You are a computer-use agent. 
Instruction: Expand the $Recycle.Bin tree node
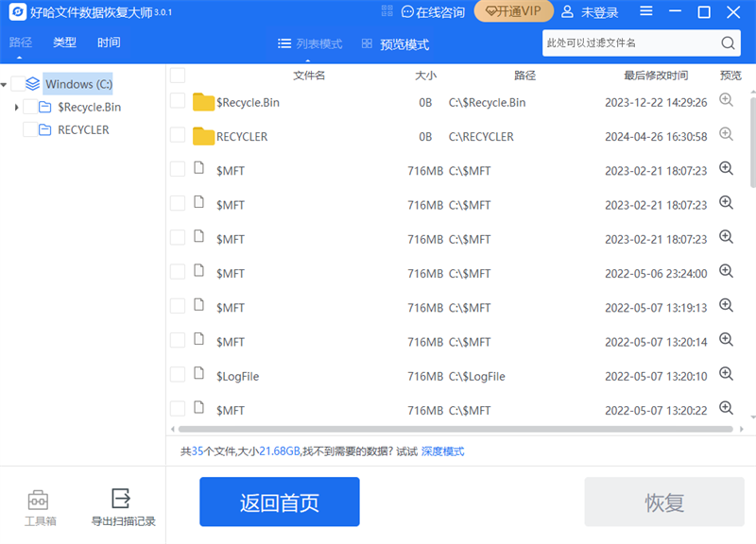[x=17, y=107]
